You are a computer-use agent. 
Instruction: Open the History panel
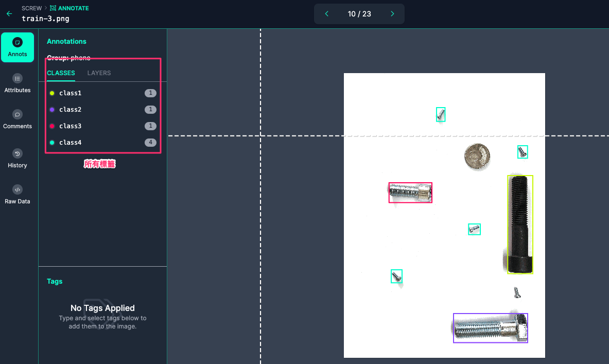[18, 159]
